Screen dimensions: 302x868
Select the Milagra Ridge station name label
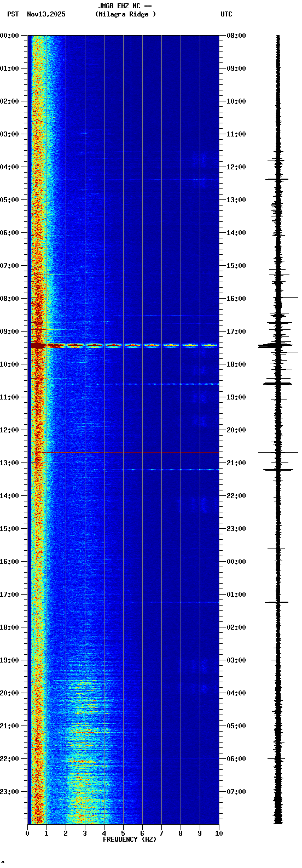tap(125, 14)
